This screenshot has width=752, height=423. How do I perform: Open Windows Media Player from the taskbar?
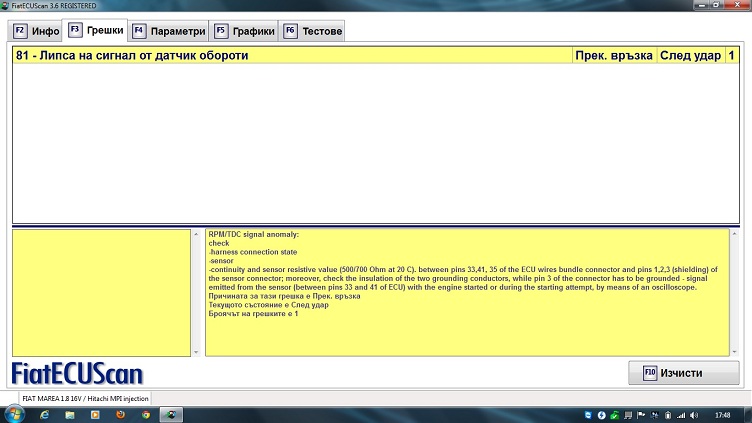click(94, 413)
